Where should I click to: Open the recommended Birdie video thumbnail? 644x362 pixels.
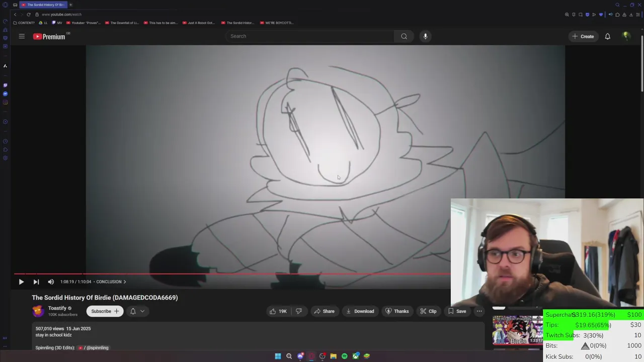pos(517,330)
